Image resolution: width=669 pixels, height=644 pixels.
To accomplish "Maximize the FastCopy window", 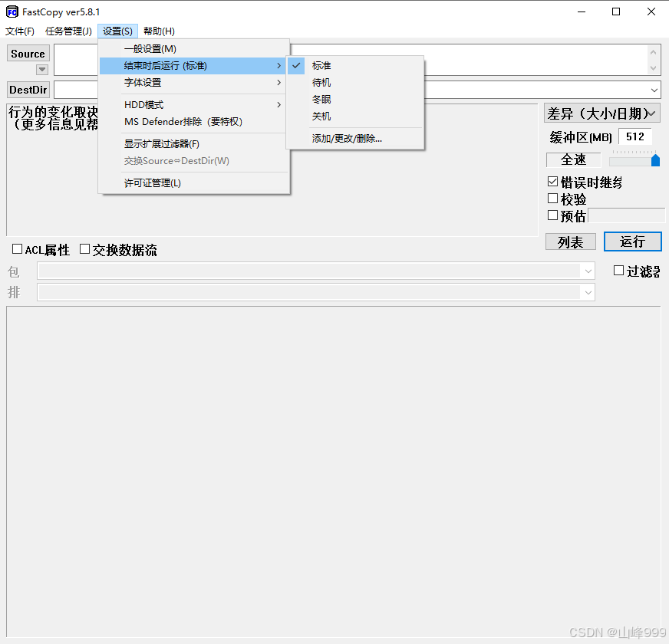I will [615, 12].
